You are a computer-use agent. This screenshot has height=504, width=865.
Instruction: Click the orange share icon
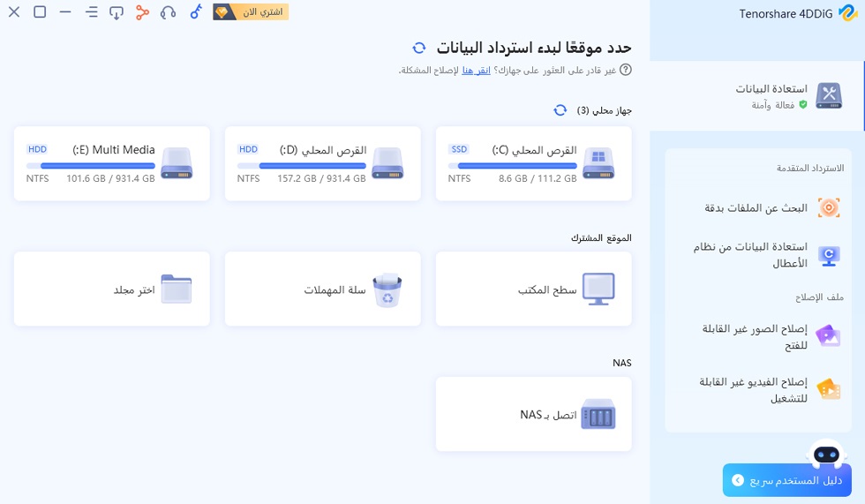142,11
